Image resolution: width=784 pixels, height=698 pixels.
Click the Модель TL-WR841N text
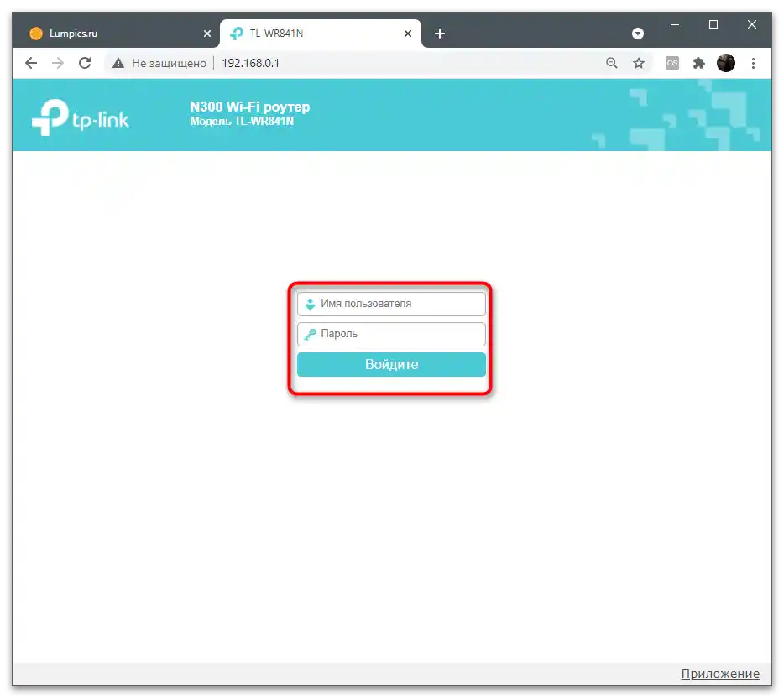coord(242,122)
